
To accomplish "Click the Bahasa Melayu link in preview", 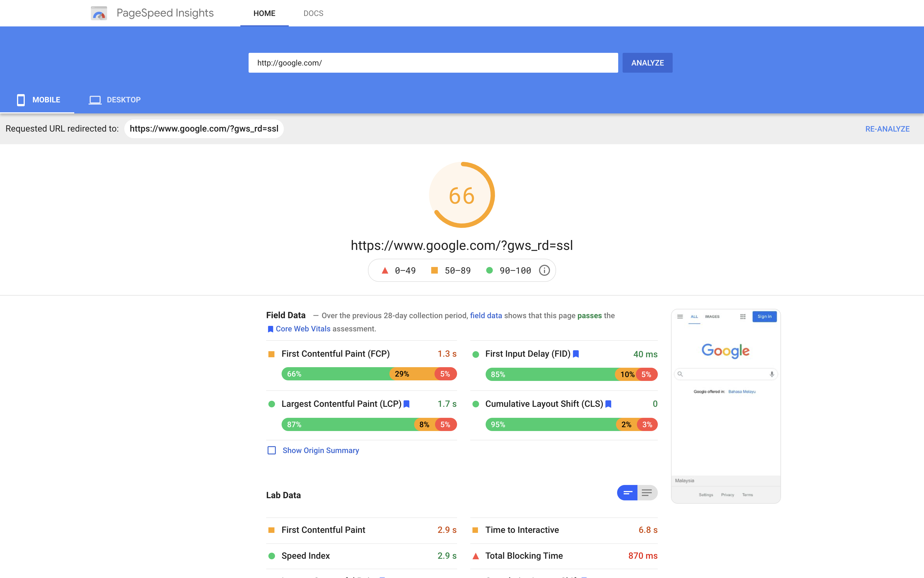I will (x=742, y=391).
